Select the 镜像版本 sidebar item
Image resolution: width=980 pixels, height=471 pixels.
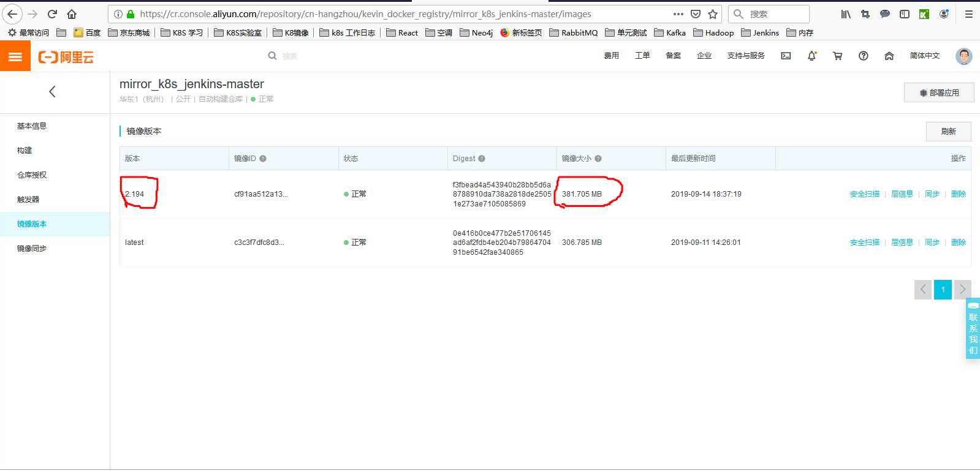coord(32,224)
